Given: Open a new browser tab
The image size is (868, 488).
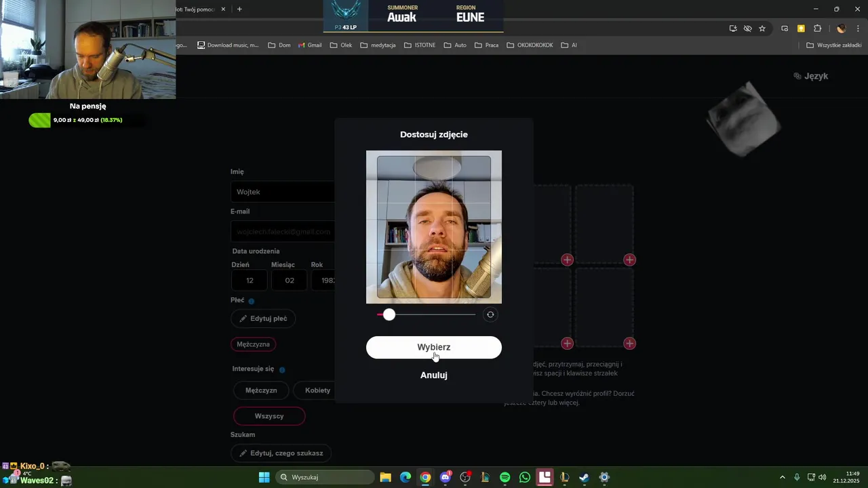Looking at the screenshot, I should coord(239,9).
